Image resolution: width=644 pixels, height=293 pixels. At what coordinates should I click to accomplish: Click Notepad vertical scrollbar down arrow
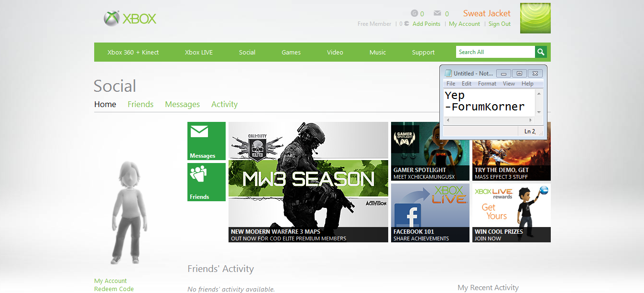click(539, 112)
